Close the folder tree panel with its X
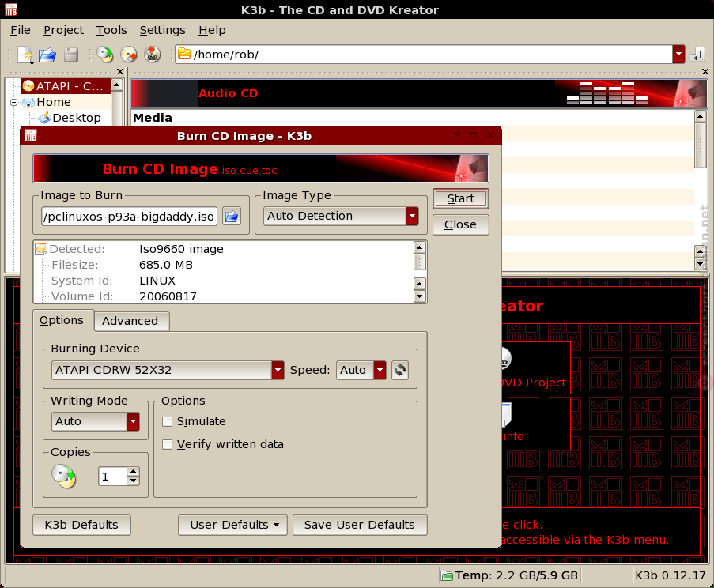This screenshot has height=588, width=714. [x=120, y=71]
